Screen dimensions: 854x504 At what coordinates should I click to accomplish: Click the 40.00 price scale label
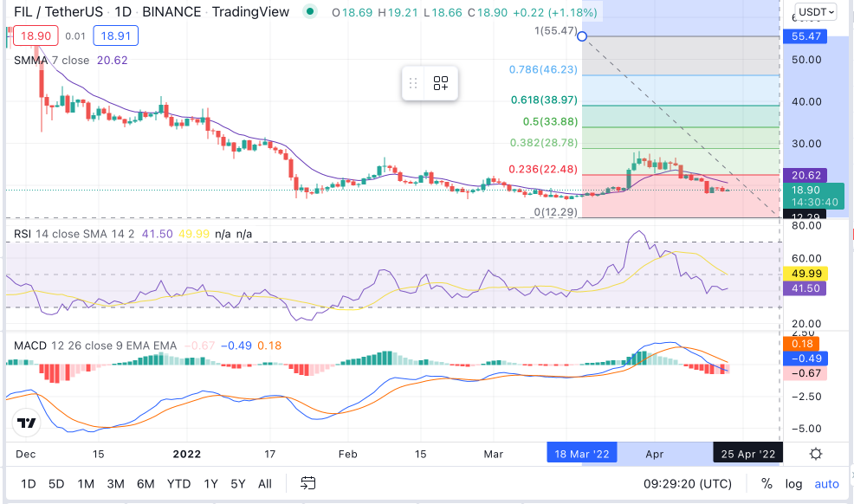tap(806, 102)
